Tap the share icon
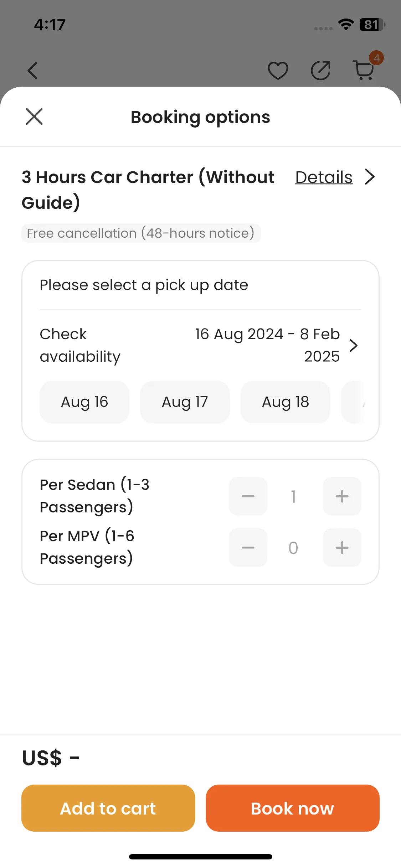Screen dimensions: 401x868 (320, 70)
